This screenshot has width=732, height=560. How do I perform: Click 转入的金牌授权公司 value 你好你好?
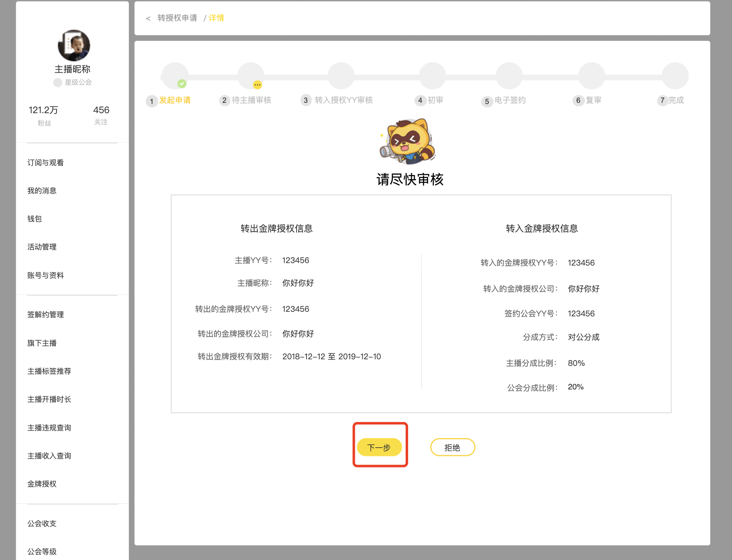point(583,289)
